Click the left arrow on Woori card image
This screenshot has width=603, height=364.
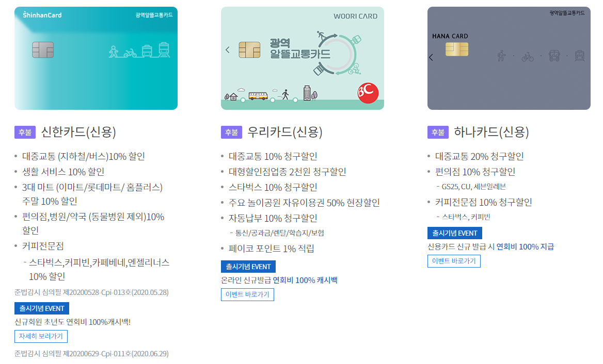point(227,50)
